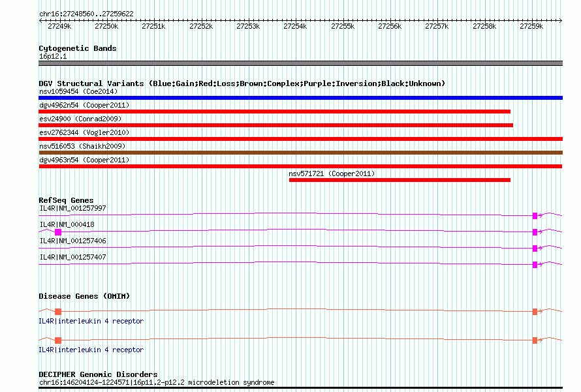Open first IL4R interleukin 4 receptor OMIM link
This screenshot has width=581, height=392.
[91, 321]
